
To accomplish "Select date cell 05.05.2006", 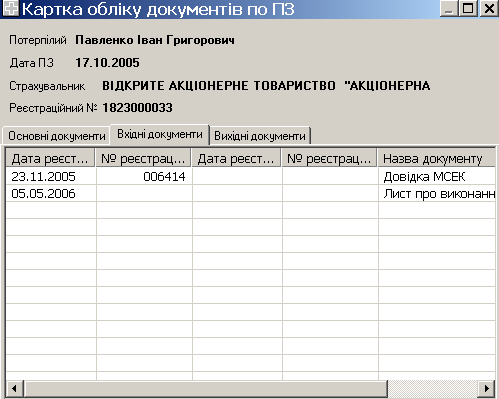I will [x=51, y=193].
